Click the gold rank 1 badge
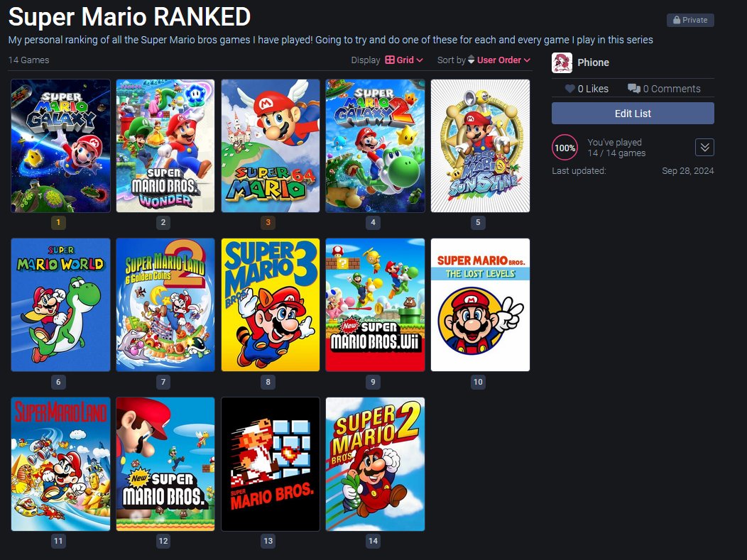 click(58, 222)
